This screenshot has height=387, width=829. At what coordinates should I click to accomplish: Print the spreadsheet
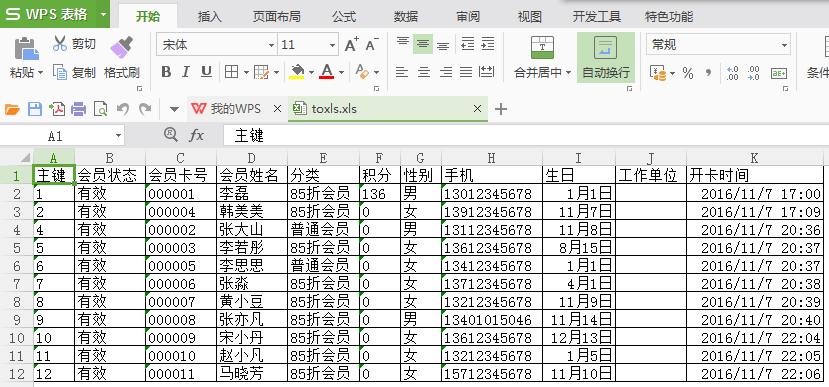[78, 109]
